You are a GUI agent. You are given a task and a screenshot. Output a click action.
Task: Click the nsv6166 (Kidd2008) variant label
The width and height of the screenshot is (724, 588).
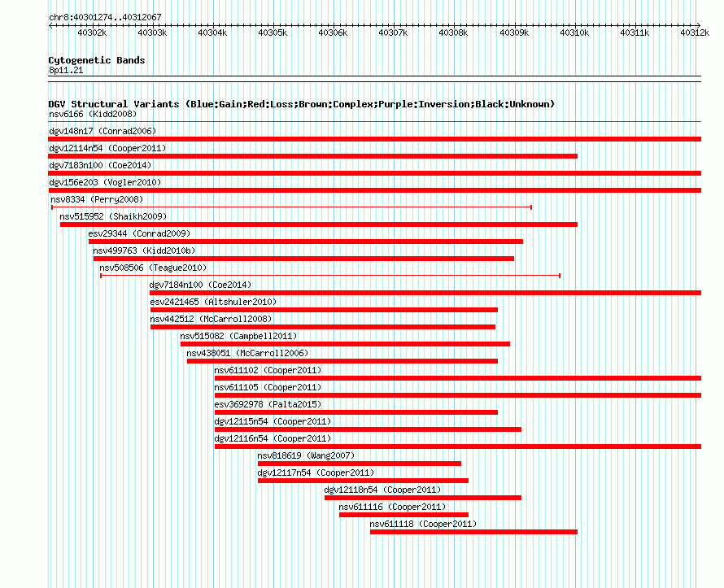coord(93,114)
